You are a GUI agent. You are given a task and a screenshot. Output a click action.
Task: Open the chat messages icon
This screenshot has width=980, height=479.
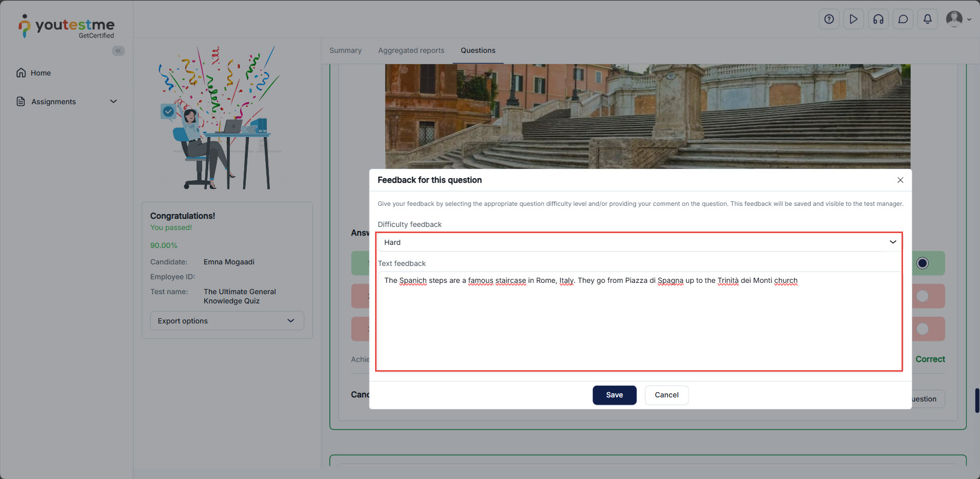(903, 20)
